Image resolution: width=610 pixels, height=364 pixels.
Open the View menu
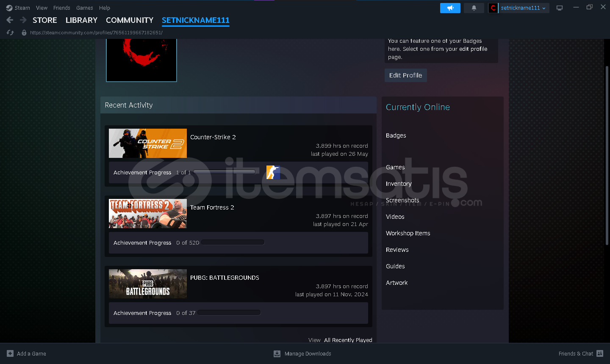click(x=42, y=8)
